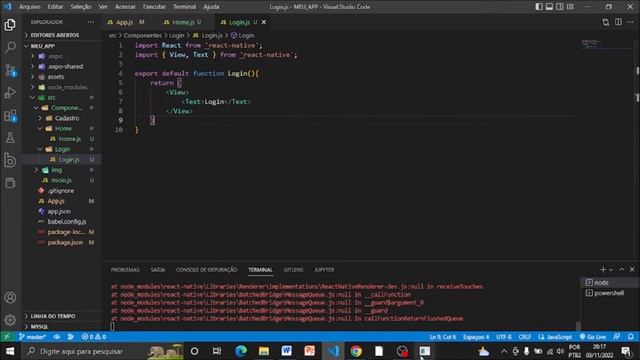Click the errors and warnings counter
This screenshot has width=640, height=360.
[94, 337]
